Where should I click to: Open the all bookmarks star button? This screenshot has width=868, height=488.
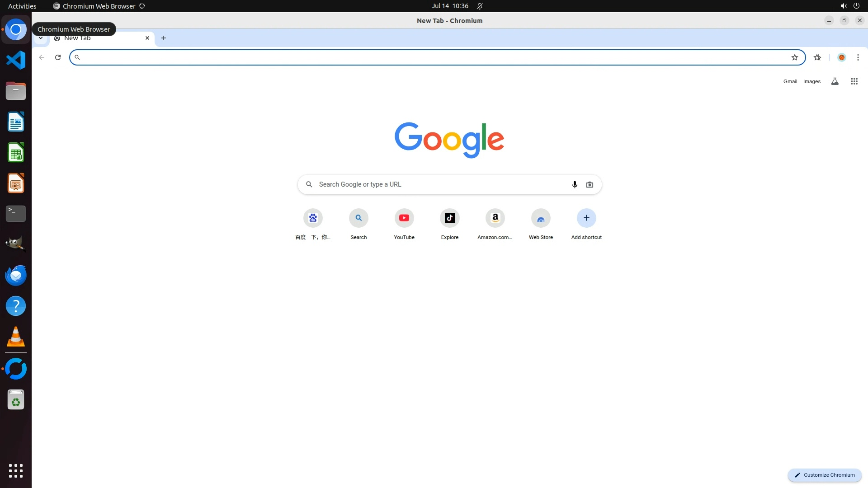[817, 57]
